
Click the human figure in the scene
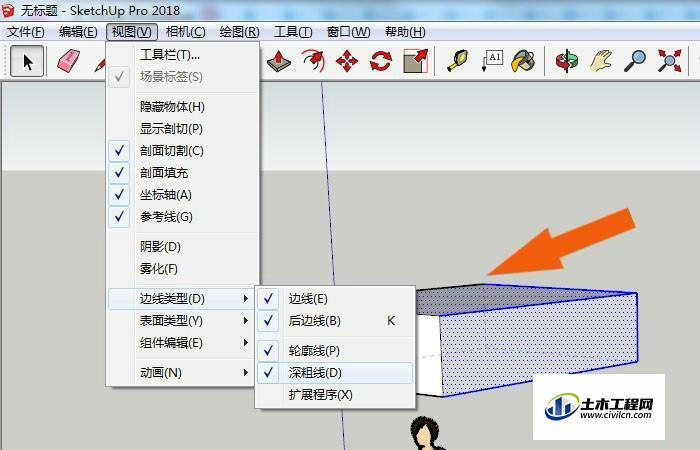point(426,433)
